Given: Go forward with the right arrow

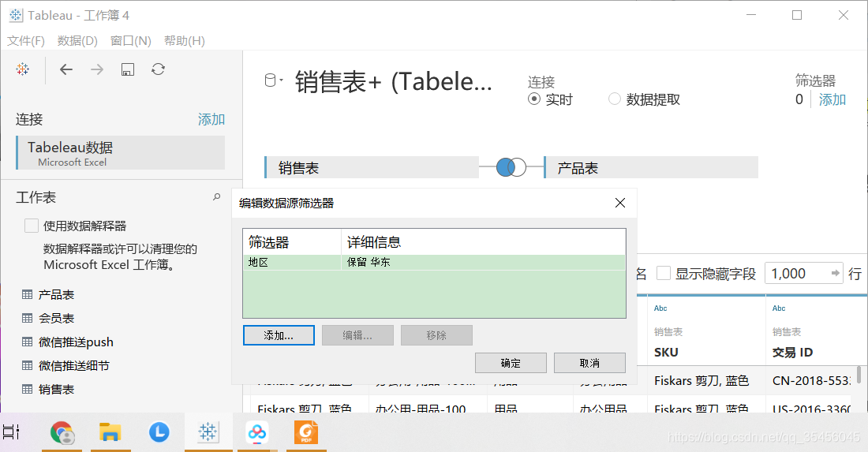Looking at the screenshot, I should [97, 69].
